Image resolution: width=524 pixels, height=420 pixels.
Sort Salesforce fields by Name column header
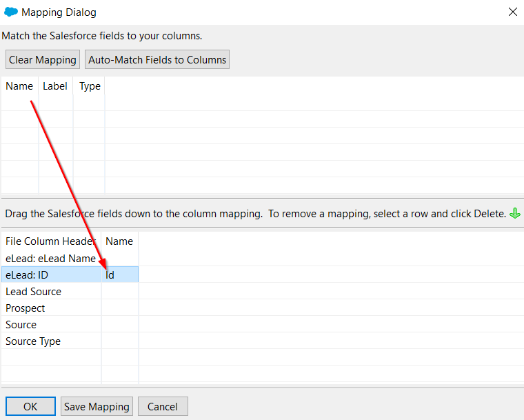pos(20,86)
